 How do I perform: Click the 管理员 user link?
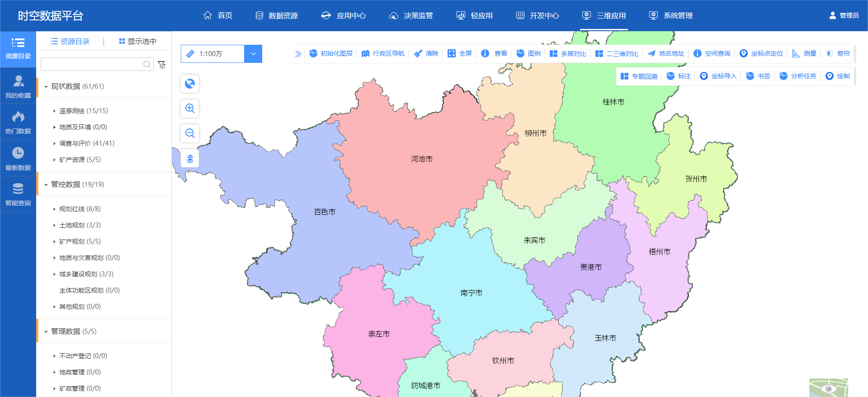(x=844, y=15)
